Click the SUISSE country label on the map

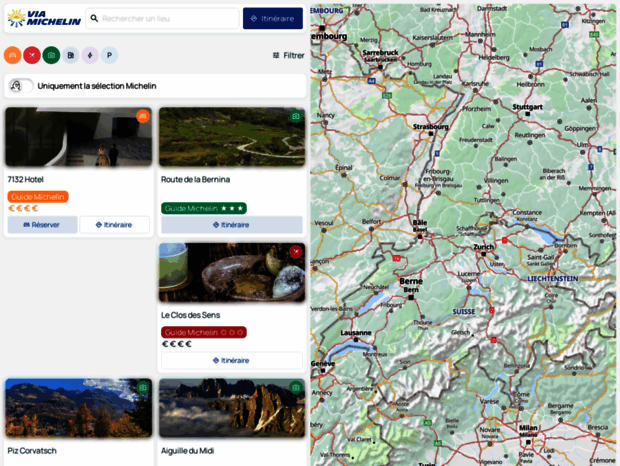click(464, 311)
